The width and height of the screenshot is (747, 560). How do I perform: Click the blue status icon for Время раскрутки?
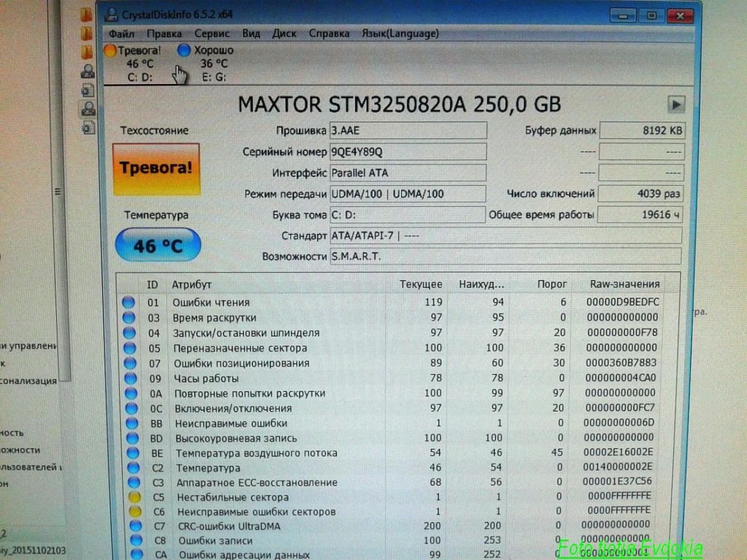[129, 317]
